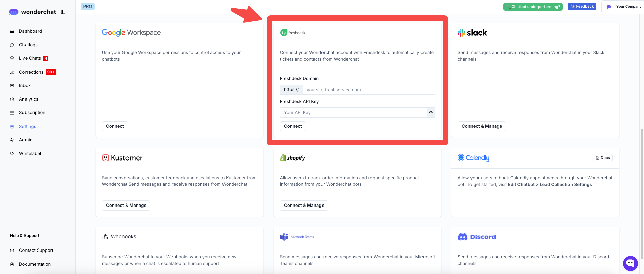Click the Analytics chart icon

pyautogui.click(x=12, y=99)
